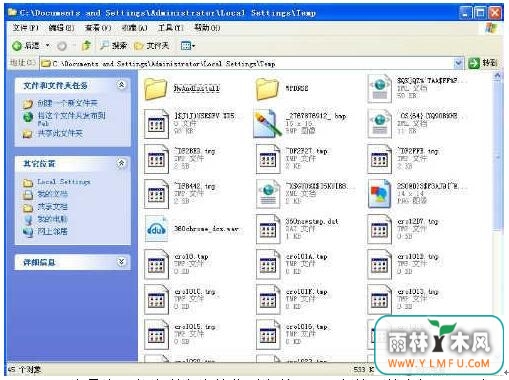
Task: Collapse the 文件和文件夹任务 panel
Action: 121,85
